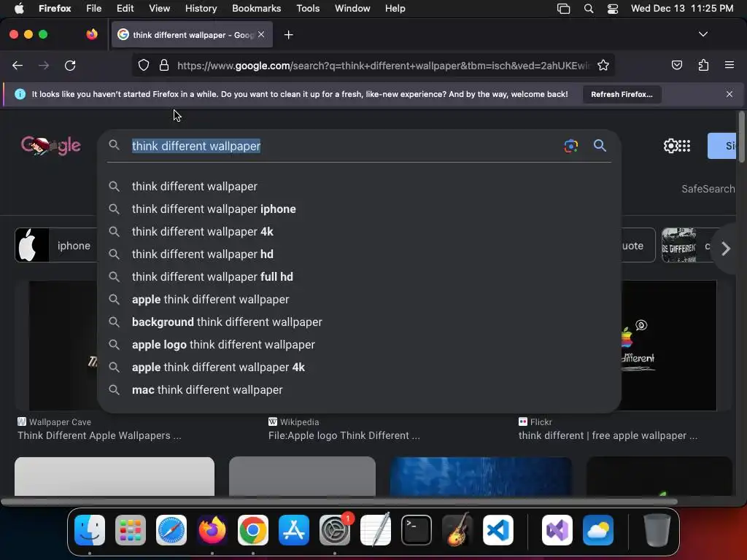Select suggestion think different wallpaper full hd
Viewport: 747px width, 560px height.
(x=359, y=276)
